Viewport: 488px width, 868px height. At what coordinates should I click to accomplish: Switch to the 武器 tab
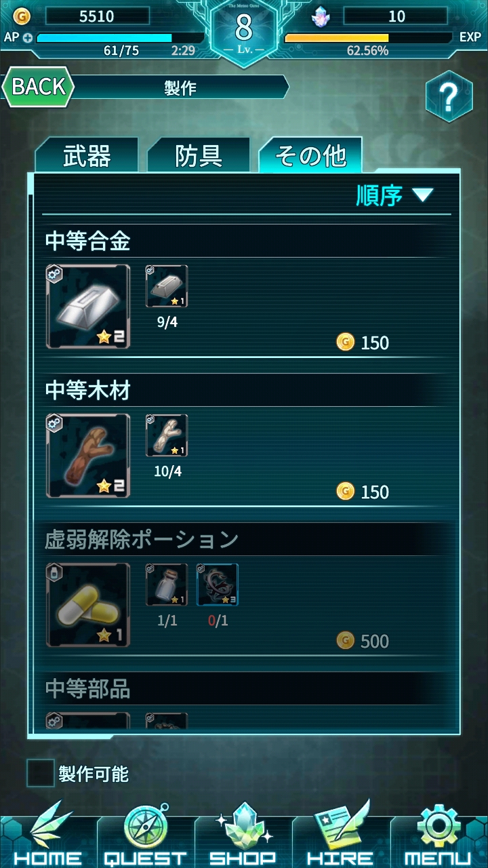87,155
